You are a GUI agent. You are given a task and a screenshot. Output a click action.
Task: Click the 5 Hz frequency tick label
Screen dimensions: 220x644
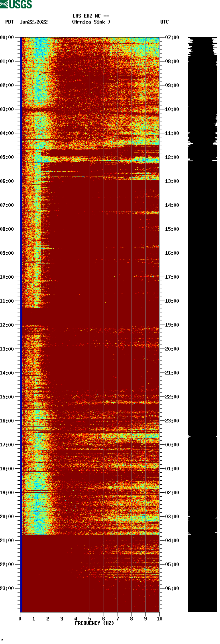pos(90,619)
